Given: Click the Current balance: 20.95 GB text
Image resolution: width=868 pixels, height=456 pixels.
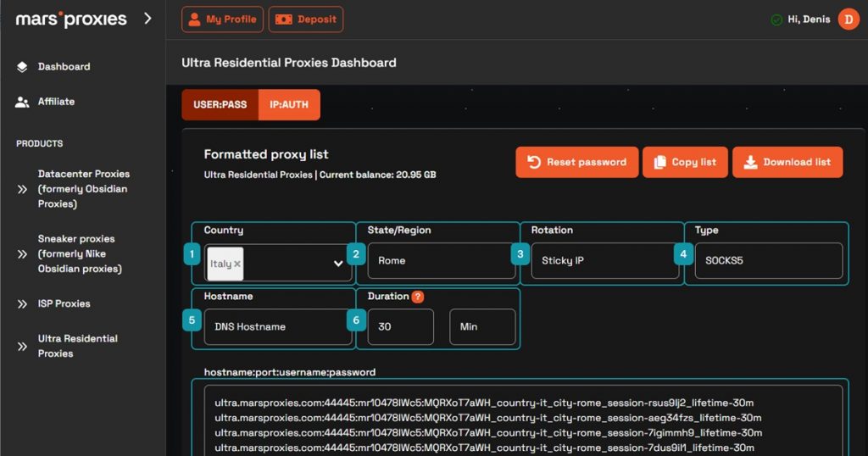Looking at the screenshot, I should (377, 175).
